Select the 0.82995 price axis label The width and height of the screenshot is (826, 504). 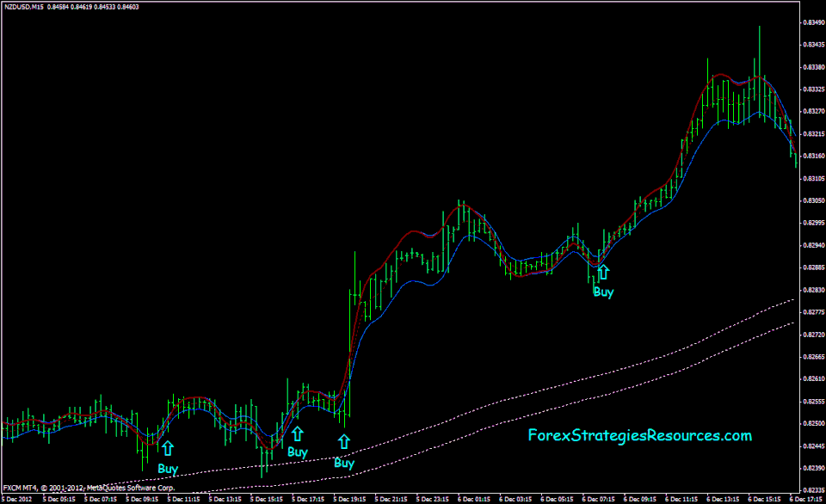coord(814,224)
